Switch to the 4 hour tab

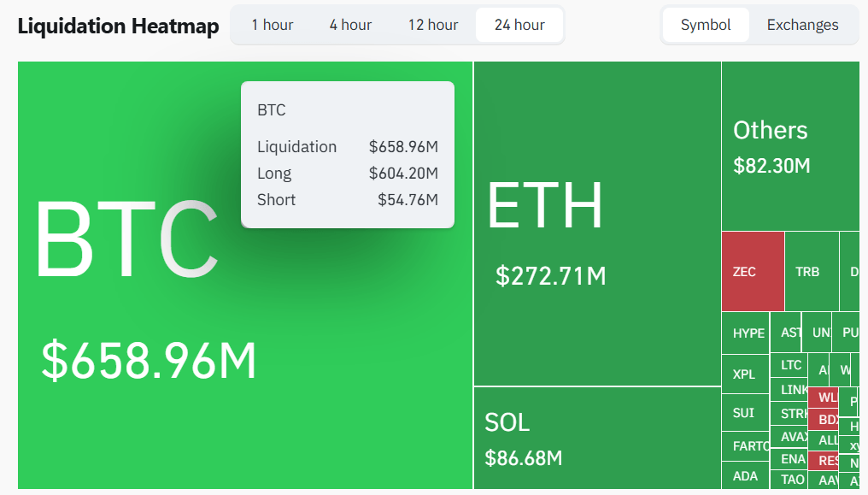click(x=350, y=25)
